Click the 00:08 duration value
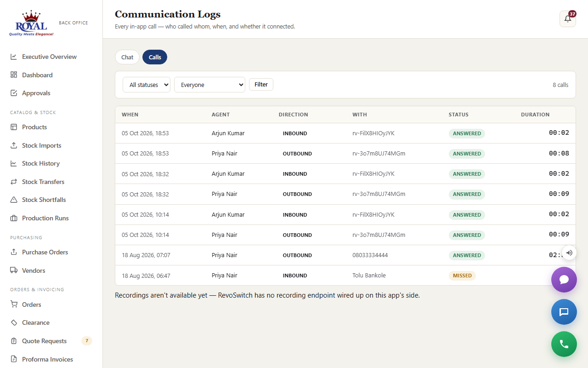The height and width of the screenshot is (368, 588). click(559, 153)
